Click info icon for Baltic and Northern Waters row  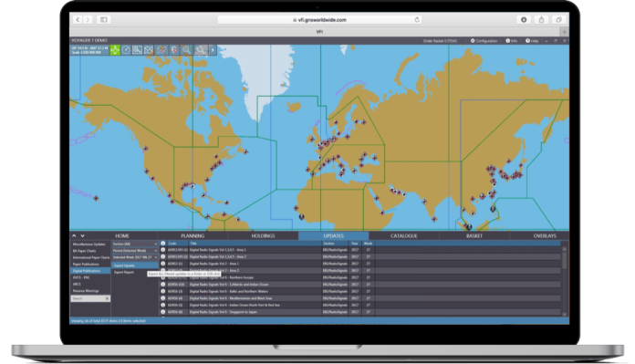(x=162, y=291)
